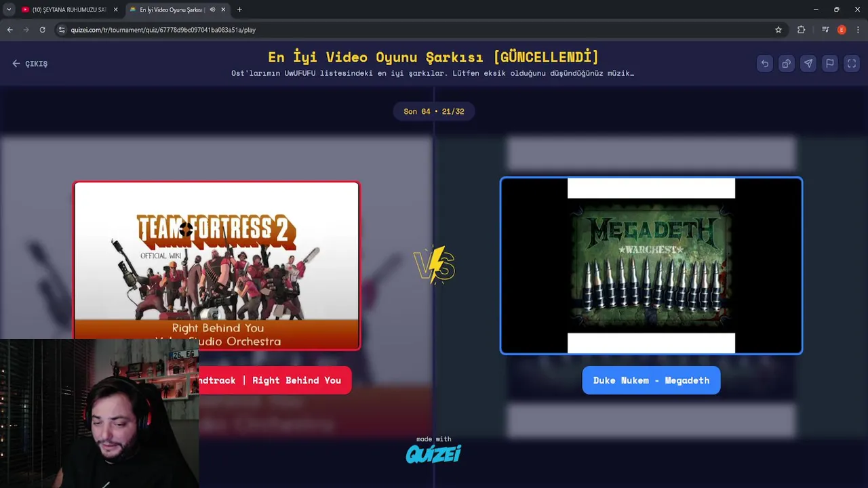Click the quiz description subtitle text

[433, 73]
